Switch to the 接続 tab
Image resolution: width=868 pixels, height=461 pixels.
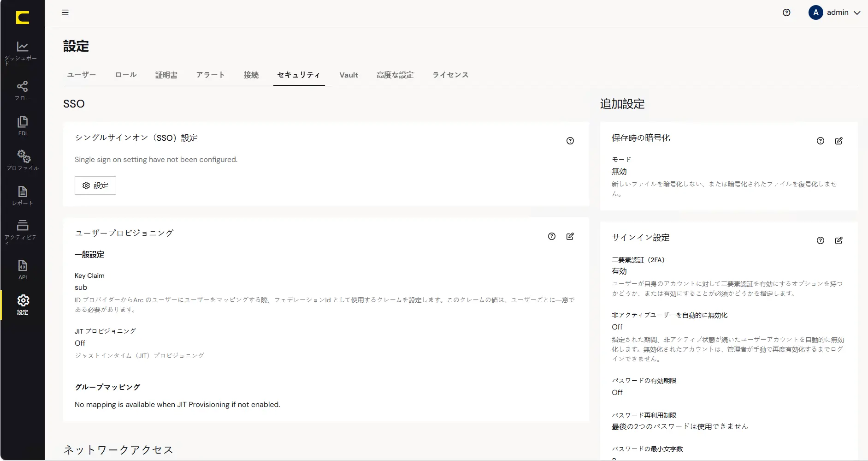tap(251, 75)
